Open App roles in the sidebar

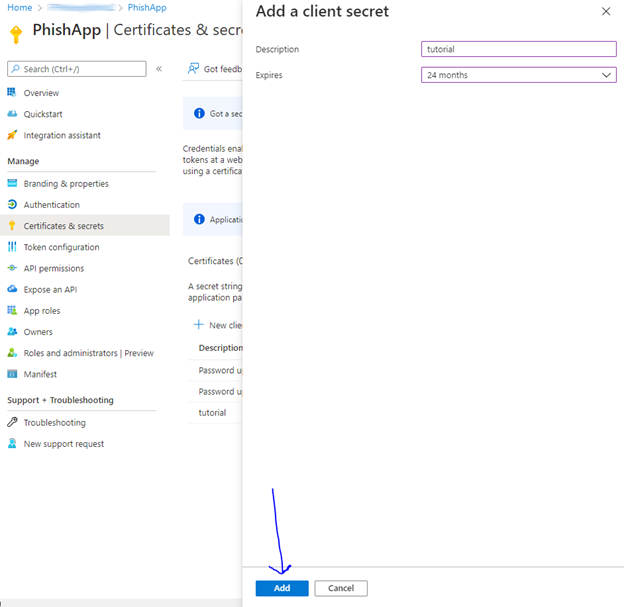click(42, 311)
